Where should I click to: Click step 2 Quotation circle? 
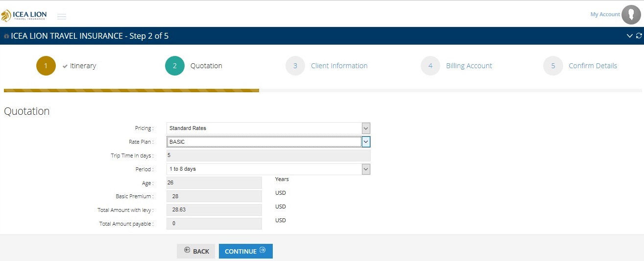pos(175,66)
